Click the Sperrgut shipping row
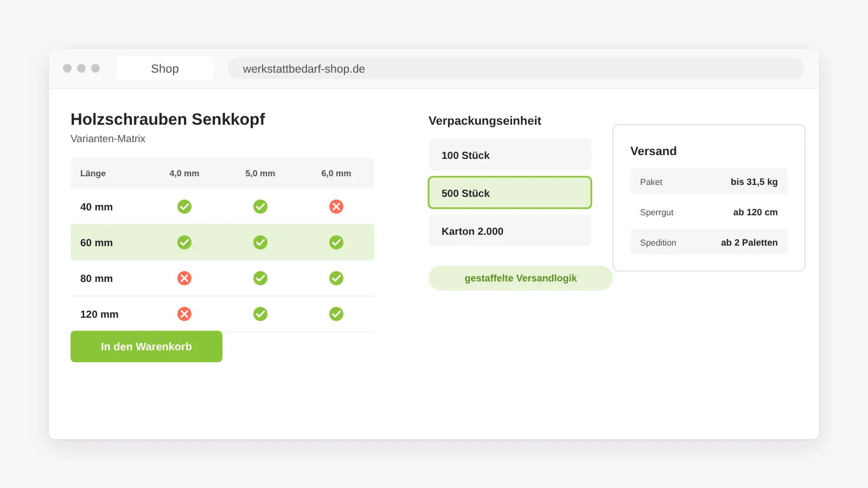Viewport: 868px width, 488px height. [709, 212]
